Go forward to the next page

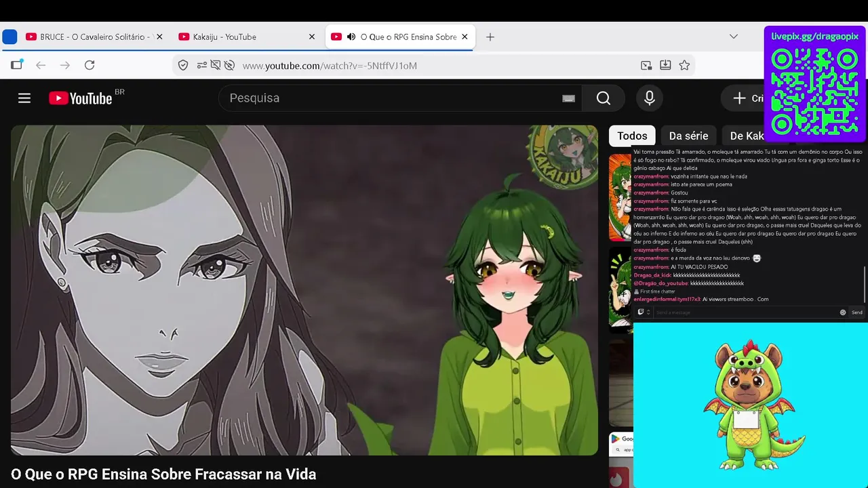coord(65,65)
